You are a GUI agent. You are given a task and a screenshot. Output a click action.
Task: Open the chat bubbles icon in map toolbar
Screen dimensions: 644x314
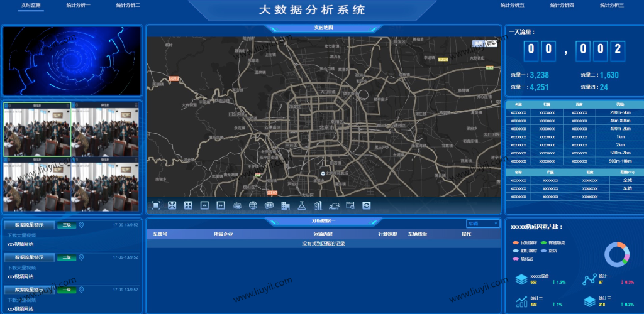(x=269, y=205)
